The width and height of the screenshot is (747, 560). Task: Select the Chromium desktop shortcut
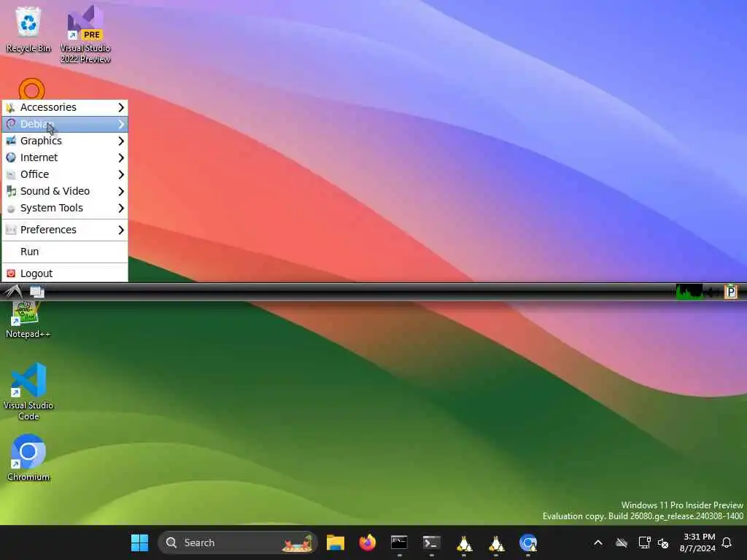coord(28,458)
